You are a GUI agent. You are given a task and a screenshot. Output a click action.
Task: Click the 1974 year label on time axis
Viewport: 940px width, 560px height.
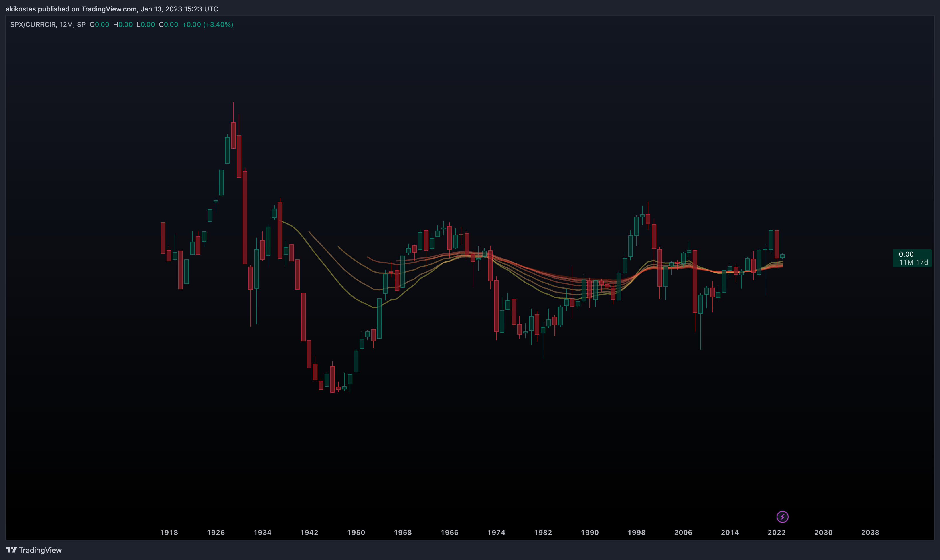pos(496,533)
